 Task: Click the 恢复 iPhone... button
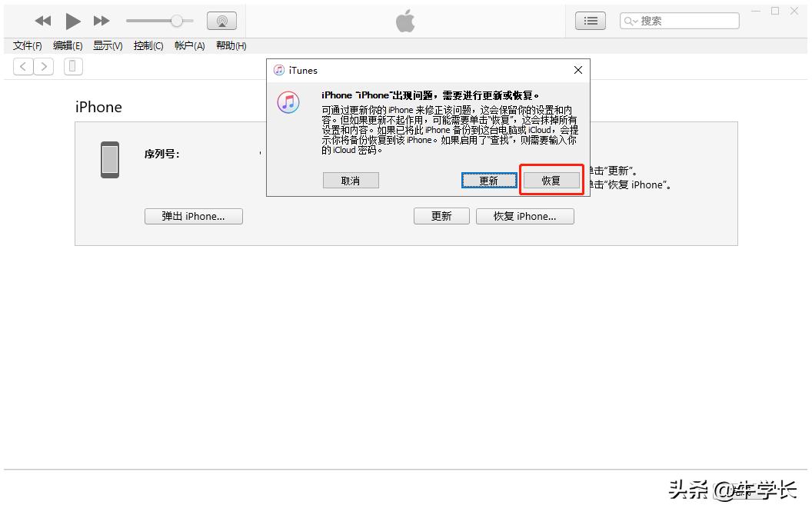pos(525,216)
